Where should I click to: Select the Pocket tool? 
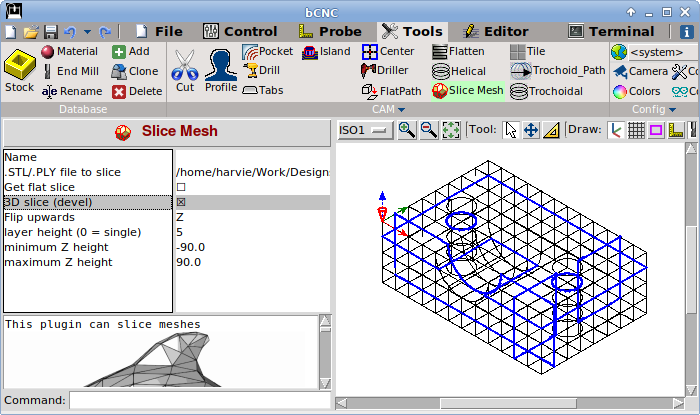267,51
